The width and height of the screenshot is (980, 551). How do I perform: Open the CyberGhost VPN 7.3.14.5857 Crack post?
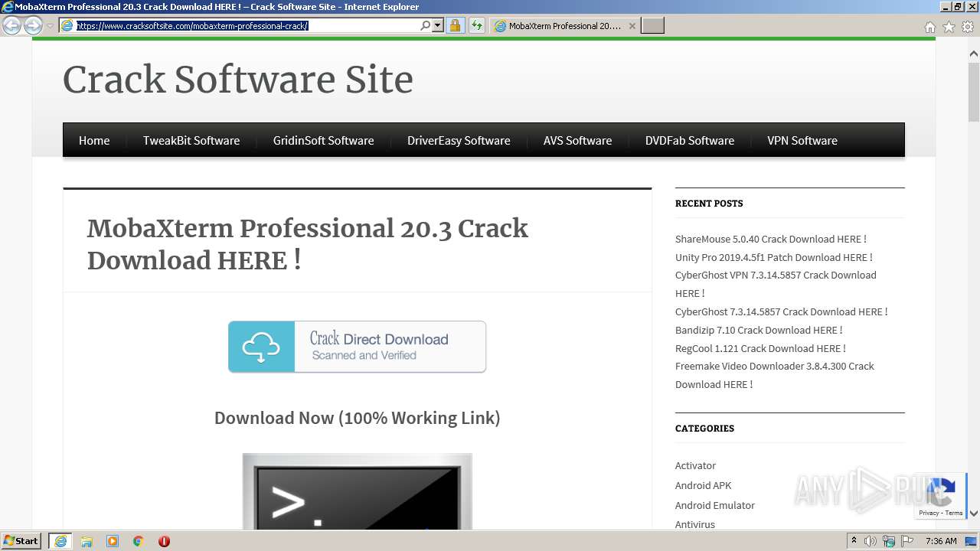(x=776, y=284)
